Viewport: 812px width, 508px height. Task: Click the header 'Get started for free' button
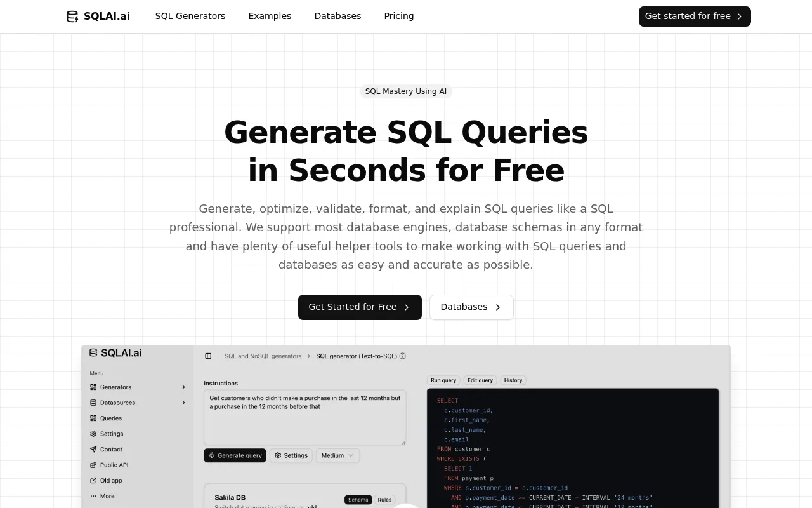(x=695, y=17)
